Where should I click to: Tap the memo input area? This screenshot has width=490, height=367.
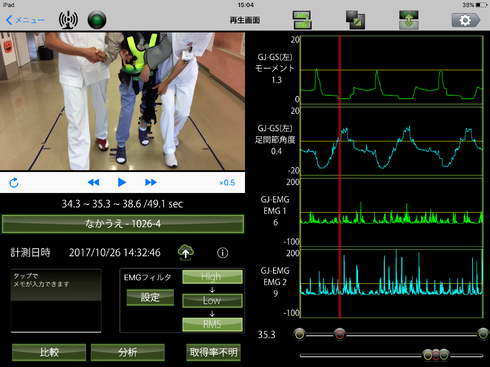pyautogui.click(x=56, y=301)
